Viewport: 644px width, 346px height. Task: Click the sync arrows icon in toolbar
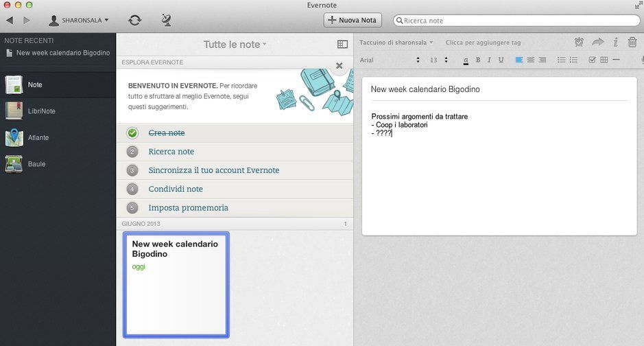(134, 20)
